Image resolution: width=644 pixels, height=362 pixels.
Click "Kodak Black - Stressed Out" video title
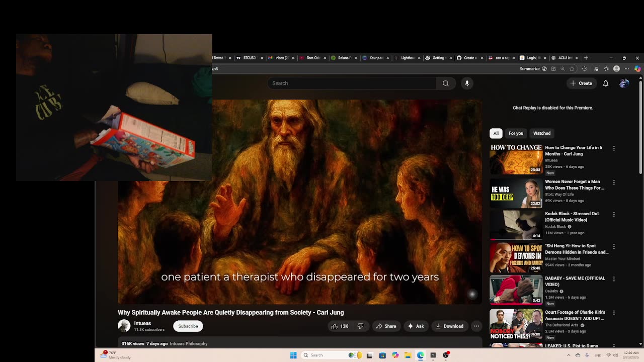click(572, 217)
